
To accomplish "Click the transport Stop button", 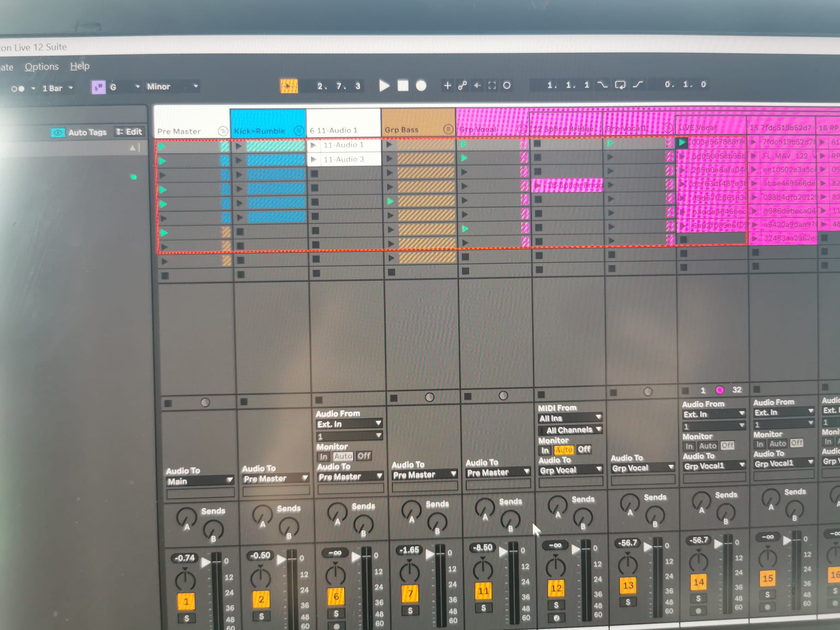I will tap(403, 86).
